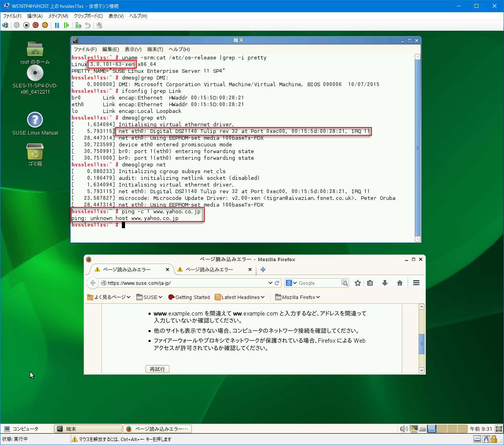Open Getting Started bookmark

(189, 297)
